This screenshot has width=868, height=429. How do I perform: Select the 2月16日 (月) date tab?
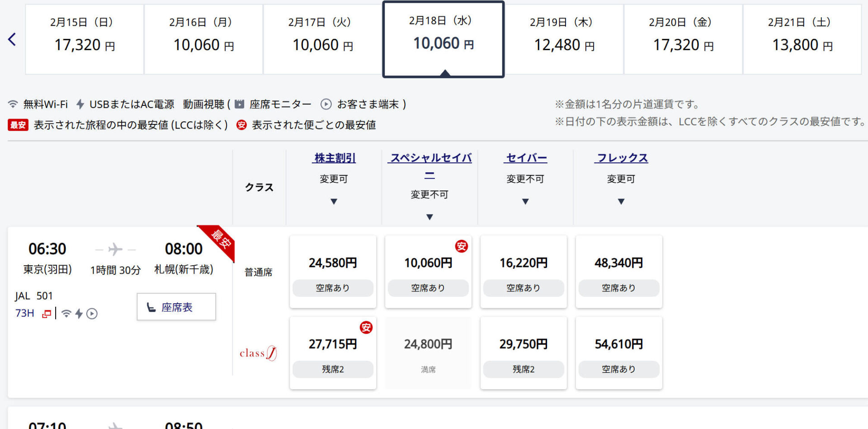(x=203, y=39)
